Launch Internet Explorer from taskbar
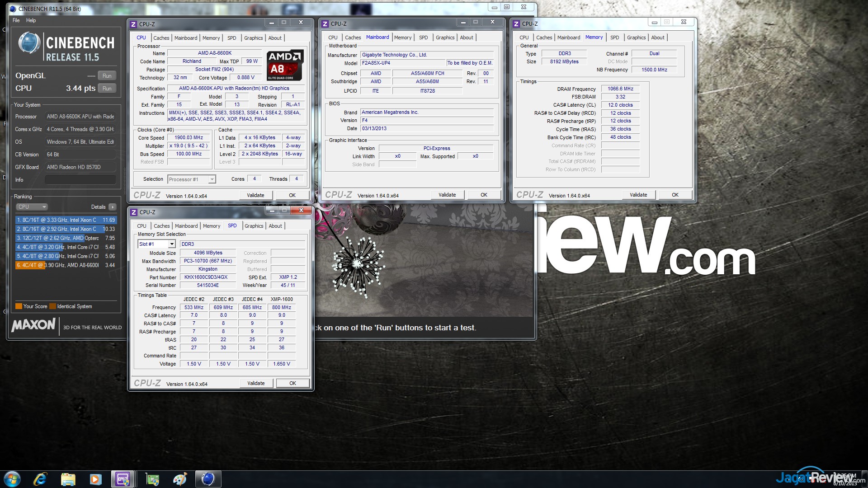 click(40, 479)
